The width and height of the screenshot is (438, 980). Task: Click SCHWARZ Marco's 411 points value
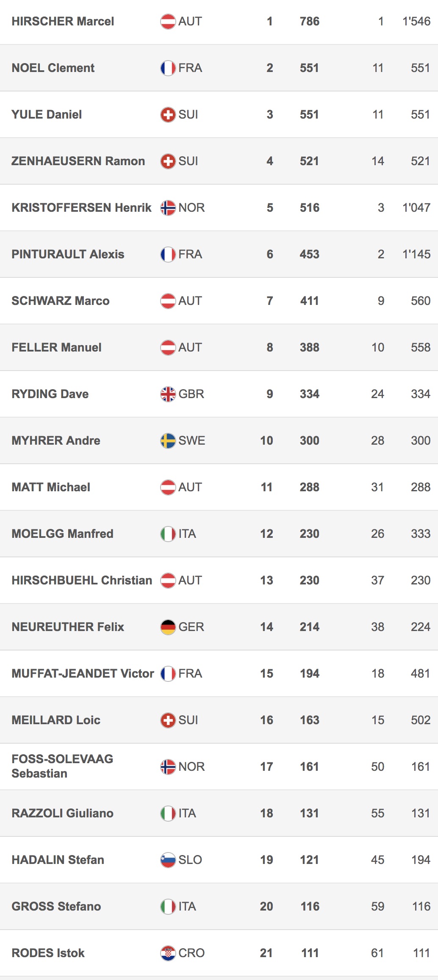coord(310,301)
